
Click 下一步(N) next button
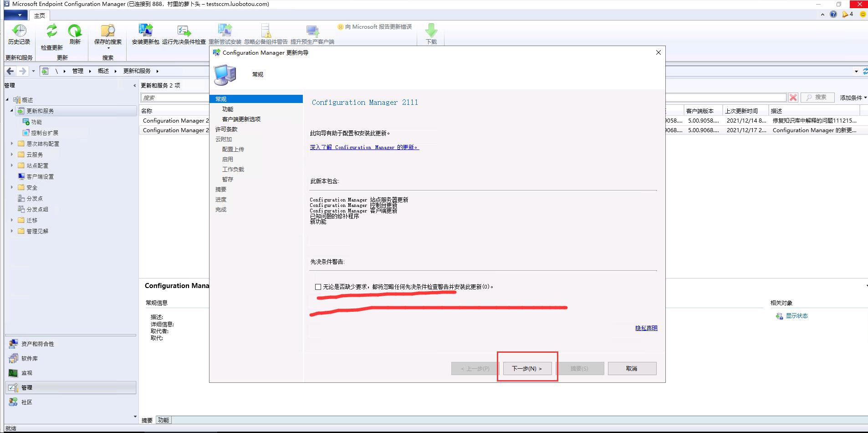click(527, 368)
